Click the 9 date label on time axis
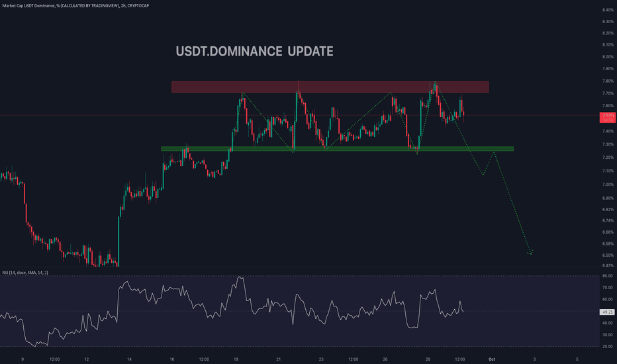The width and height of the screenshot is (617, 364). pyautogui.click(x=23, y=359)
